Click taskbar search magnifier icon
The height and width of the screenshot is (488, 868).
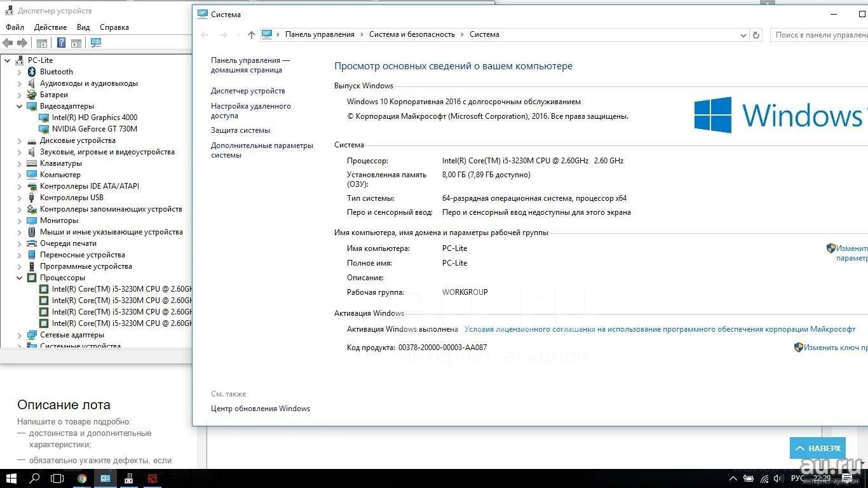(35, 478)
